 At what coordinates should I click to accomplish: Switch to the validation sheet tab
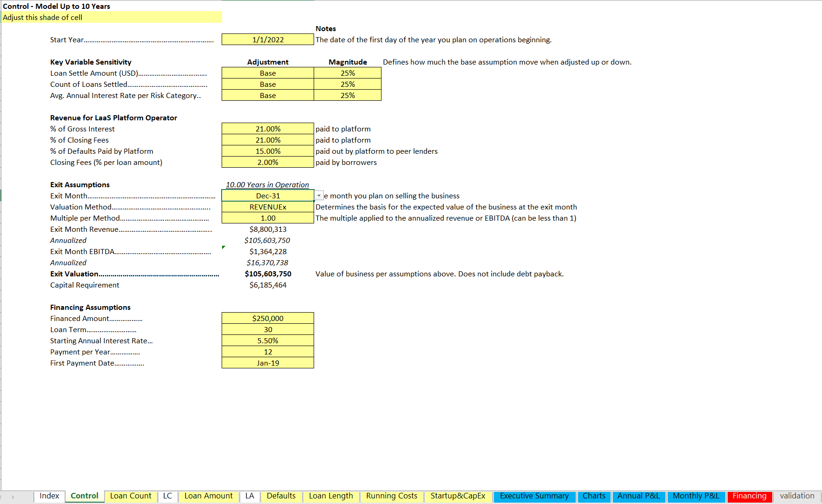coord(797,496)
